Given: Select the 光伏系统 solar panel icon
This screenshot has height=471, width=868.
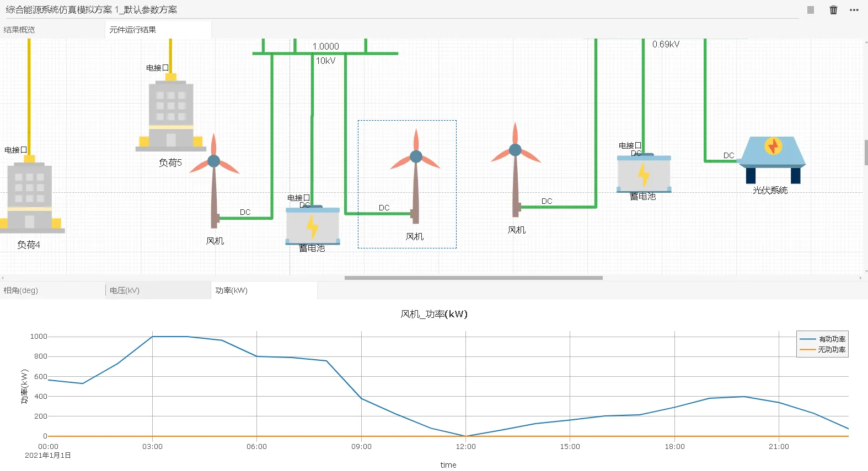Looking at the screenshot, I should click(773, 160).
